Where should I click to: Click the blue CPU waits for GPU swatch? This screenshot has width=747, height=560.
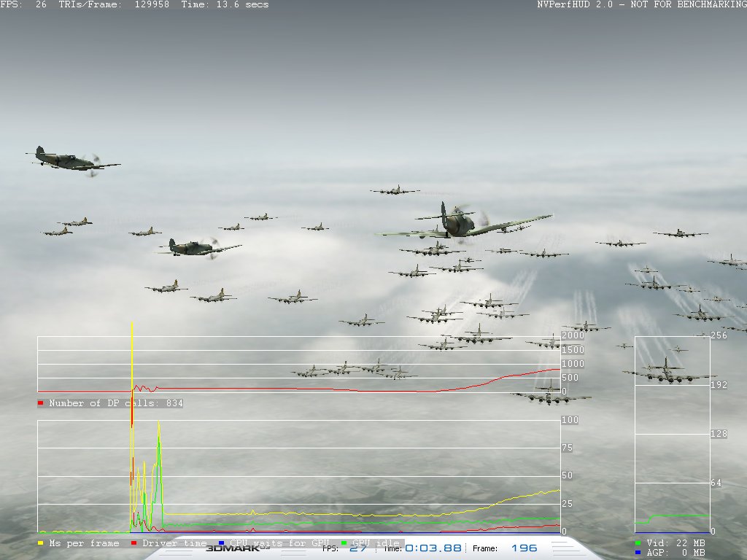[x=222, y=542]
